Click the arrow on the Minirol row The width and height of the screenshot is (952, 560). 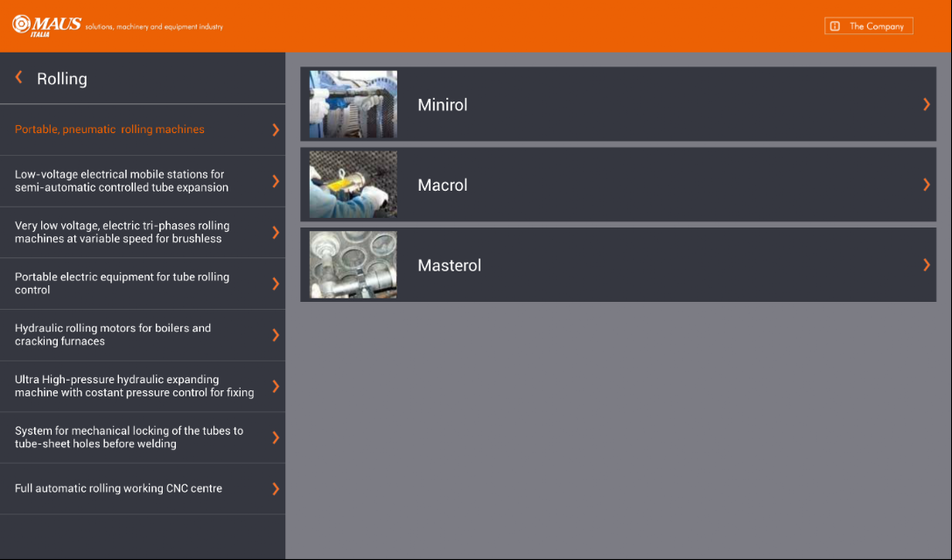pos(927,104)
